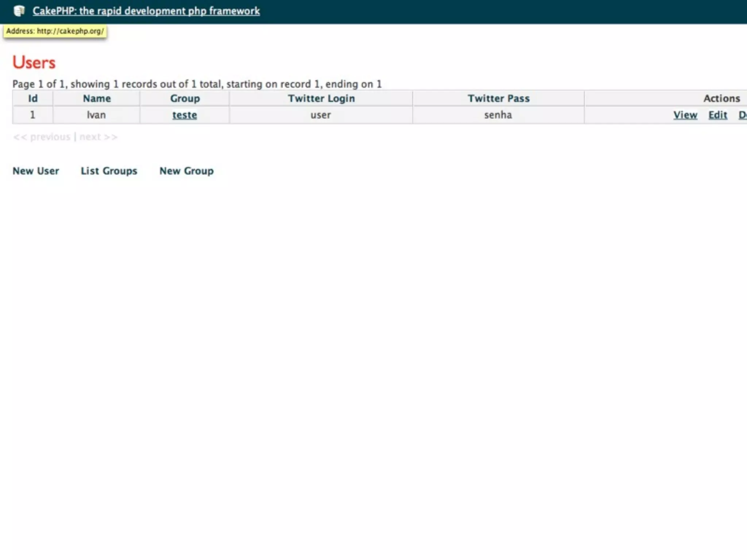
Task: Select the 'senha' Twitter Pass cell
Action: point(498,115)
